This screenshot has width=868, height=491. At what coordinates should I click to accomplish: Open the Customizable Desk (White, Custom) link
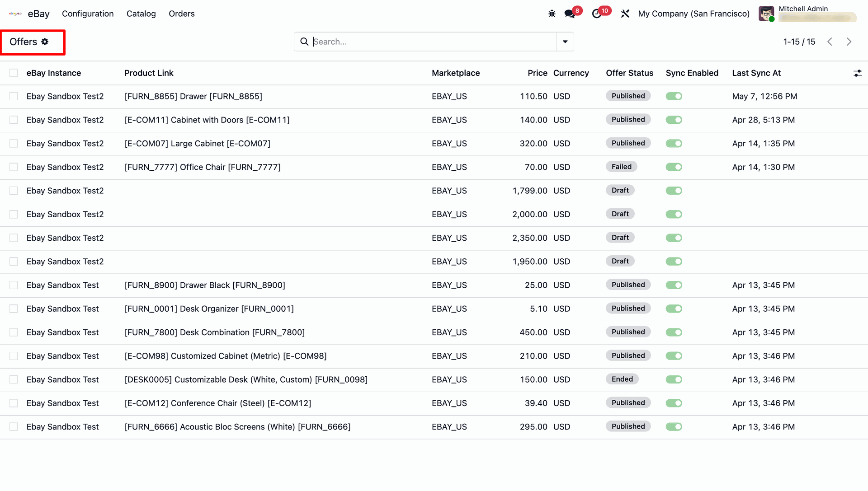(x=246, y=379)
